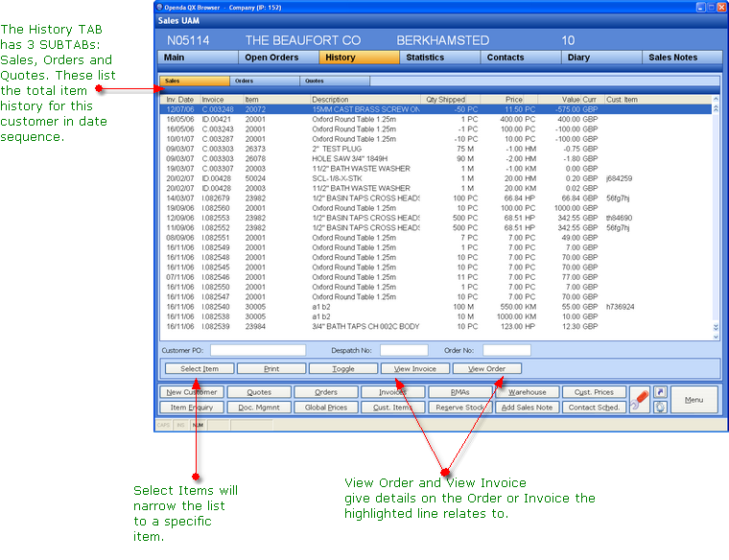
Task: Open Contact Sched. button
Action: (x=594, y=408)
